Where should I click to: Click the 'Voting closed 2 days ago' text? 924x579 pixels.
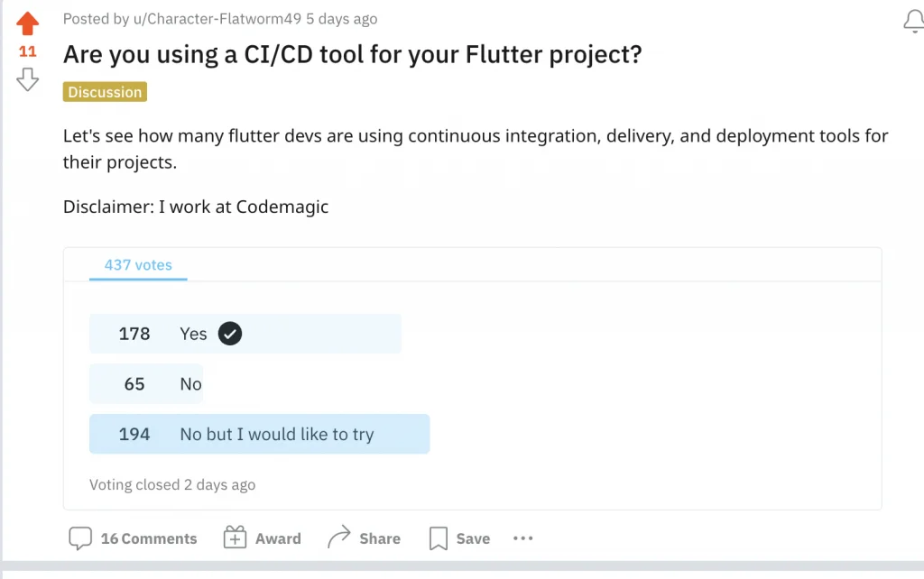coord(171,485)
